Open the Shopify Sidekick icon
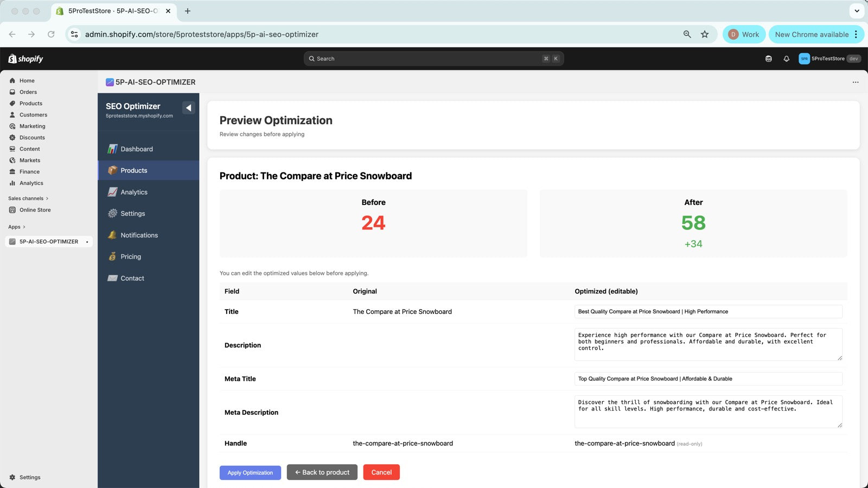Viewport: 868px width, 488px height. (768, 59)
